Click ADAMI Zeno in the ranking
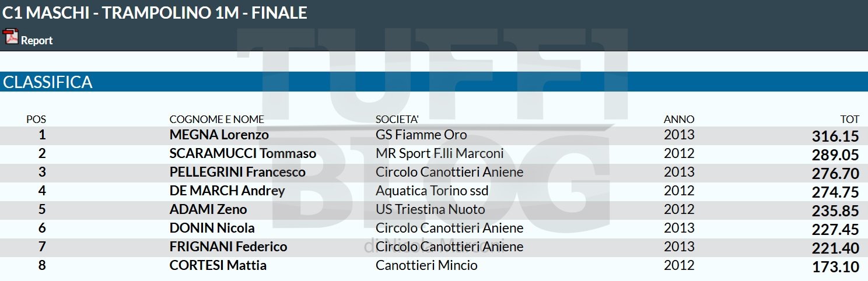Image resolution: width=868 pixels, height=281 pixels. click(x=208, y=209)
